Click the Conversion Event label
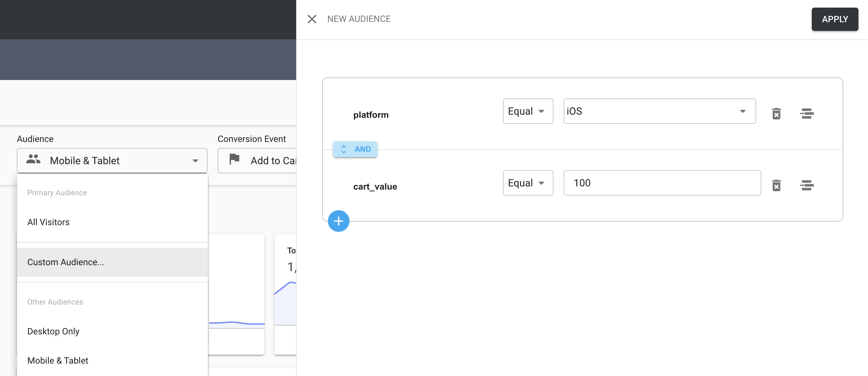Viewport: 868px width, 376px height. click(x=251, y=139)
